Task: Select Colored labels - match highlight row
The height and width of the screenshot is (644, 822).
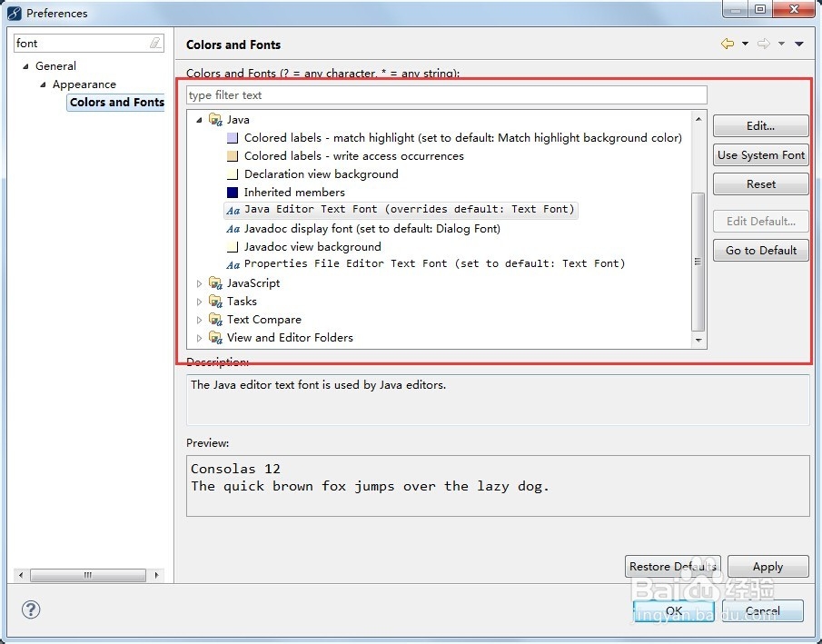Action: click(463, 138)
